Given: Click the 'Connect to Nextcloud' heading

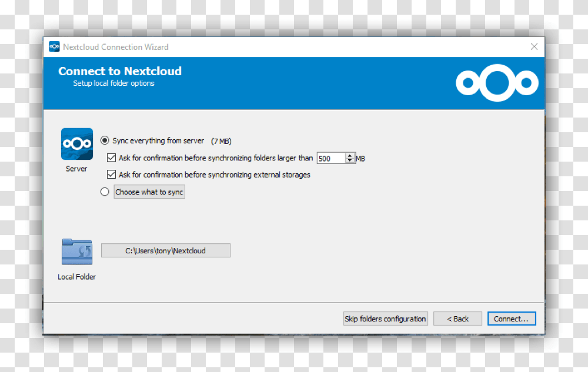Looking at the screenshot, I should coord(120,71).
